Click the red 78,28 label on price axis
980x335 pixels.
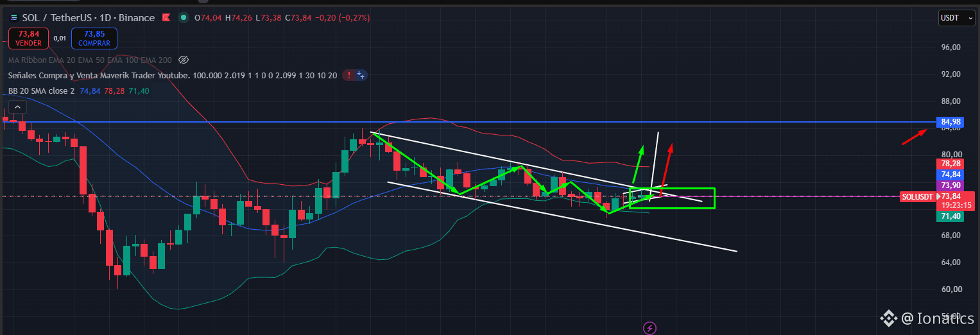click(x=950, y=164)
